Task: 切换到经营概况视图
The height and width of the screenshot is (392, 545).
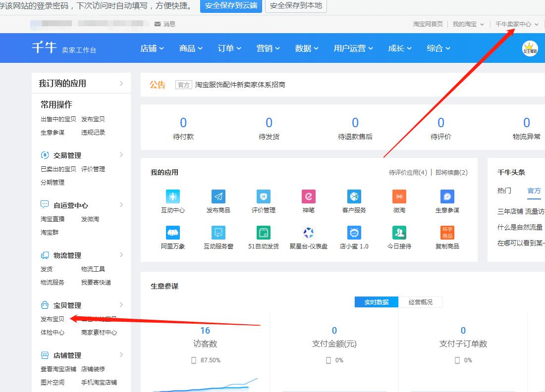Action: (x=421, y=302)
